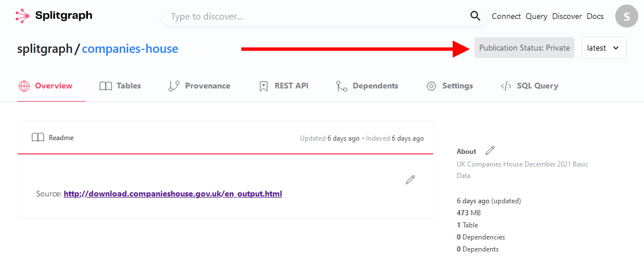Click the 0 Dependencies text
Viewport: 644px width, 263px height.
click(481, 237)
